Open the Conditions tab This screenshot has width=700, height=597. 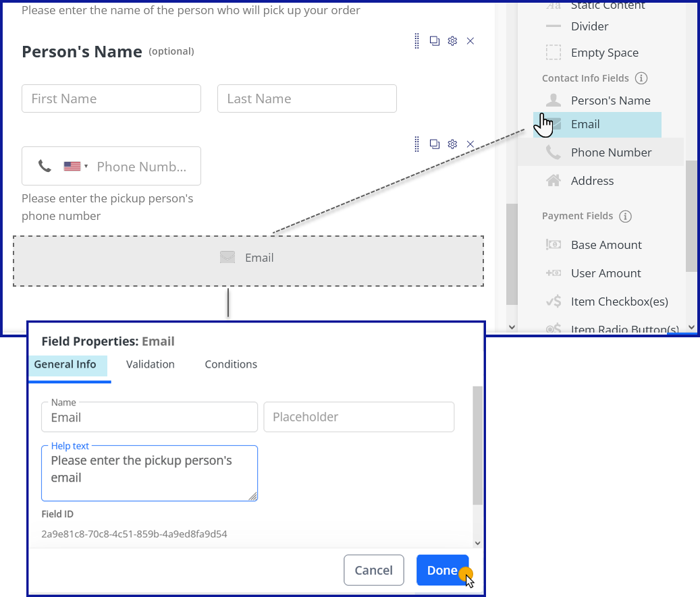230,364
